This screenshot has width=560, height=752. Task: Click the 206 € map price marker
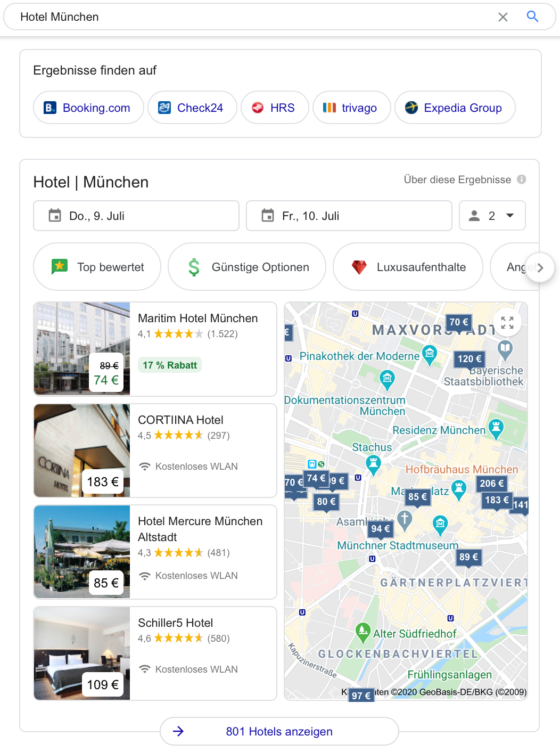pyautogui.click(x=492, y=484)
